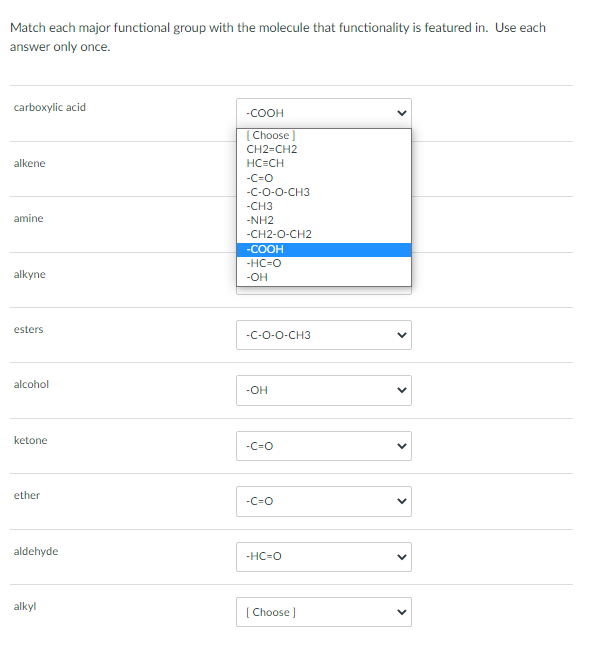Open the aldehyde dropdown showing -HC=O
589x647 pixels.
(324, 557)
